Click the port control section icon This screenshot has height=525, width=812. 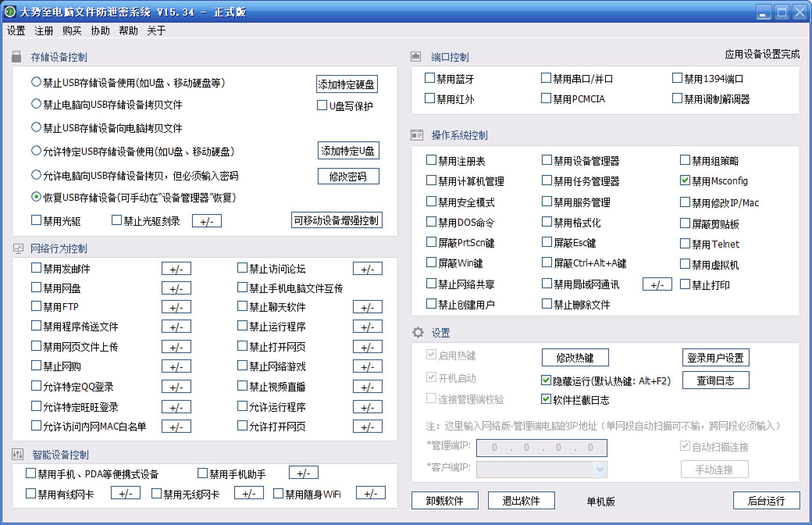coord(416,57)
